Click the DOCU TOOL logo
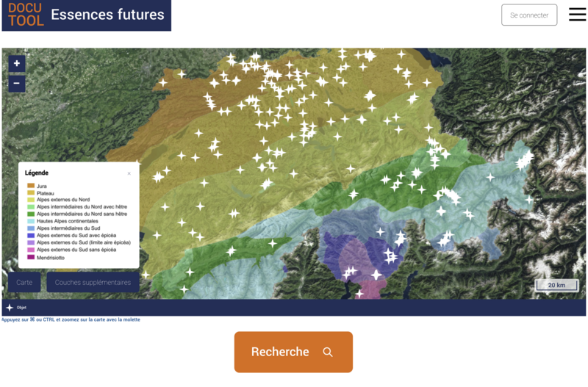The width and height of the screenshot is (588, 387). point(26,15)
